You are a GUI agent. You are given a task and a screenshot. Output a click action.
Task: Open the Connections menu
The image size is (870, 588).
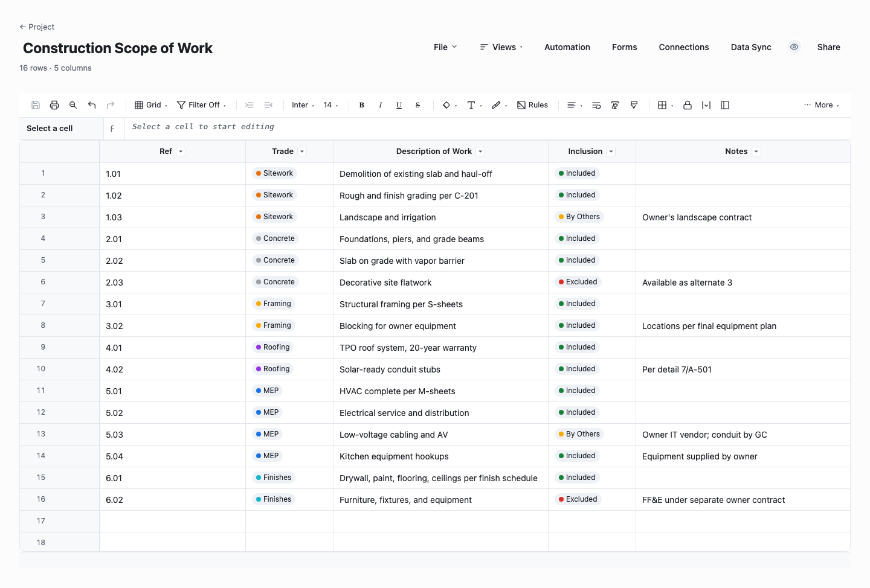click(x=684, y=47)
